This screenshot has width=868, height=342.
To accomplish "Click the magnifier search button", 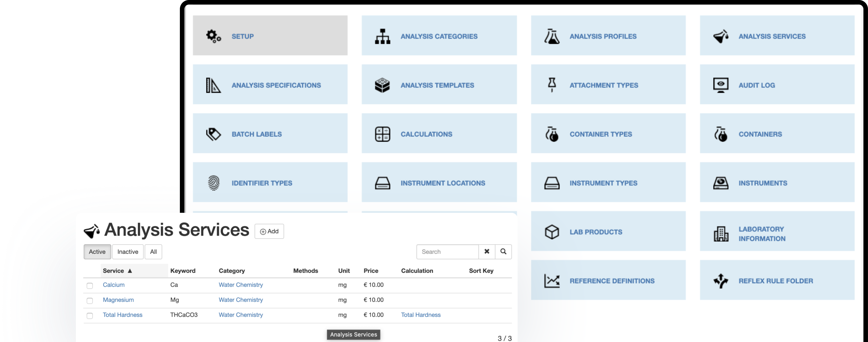I will click(x=503, y=252).
